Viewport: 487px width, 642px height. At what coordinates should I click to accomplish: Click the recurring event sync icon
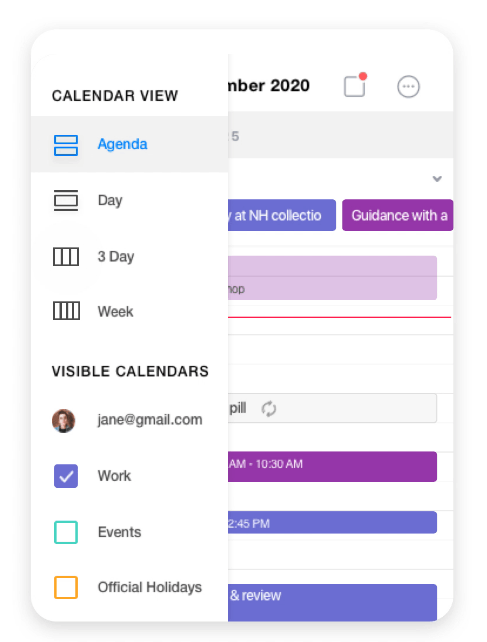tap(269, 409)
